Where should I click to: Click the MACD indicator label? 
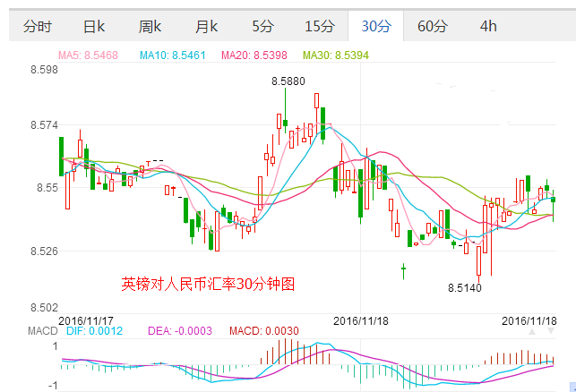tap(43, 331)
